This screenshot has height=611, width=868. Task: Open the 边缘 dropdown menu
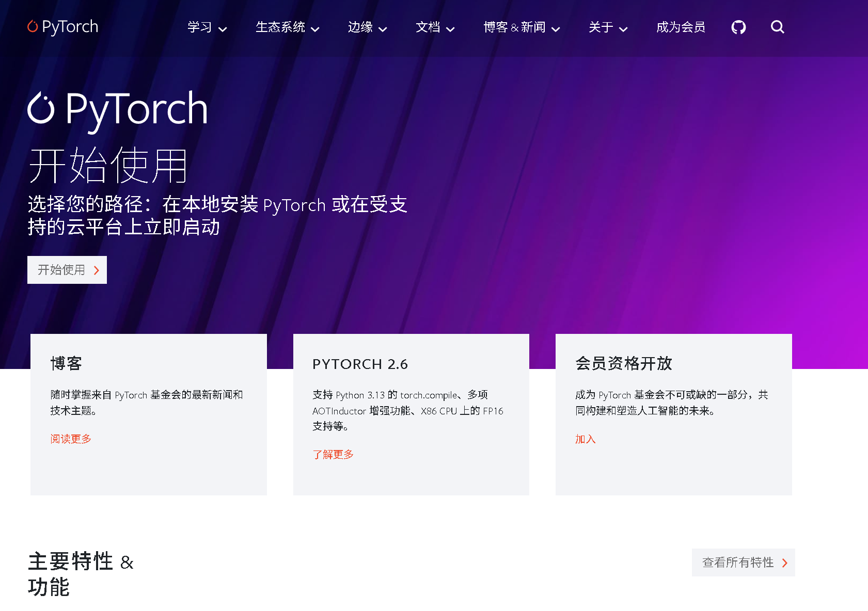(367, 28)
